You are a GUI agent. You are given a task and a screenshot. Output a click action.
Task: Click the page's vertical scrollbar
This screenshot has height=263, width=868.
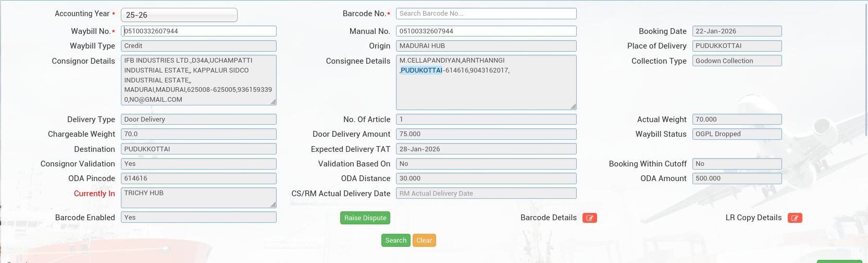point(865,68)
